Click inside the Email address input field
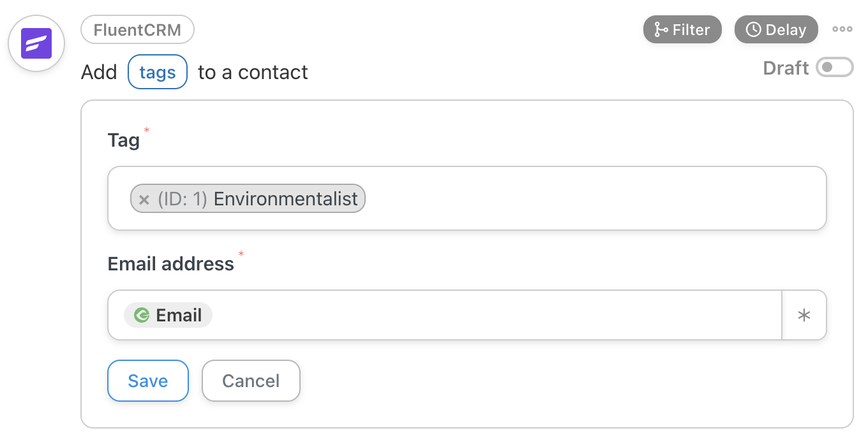868x440 pixels. point(447,314)
